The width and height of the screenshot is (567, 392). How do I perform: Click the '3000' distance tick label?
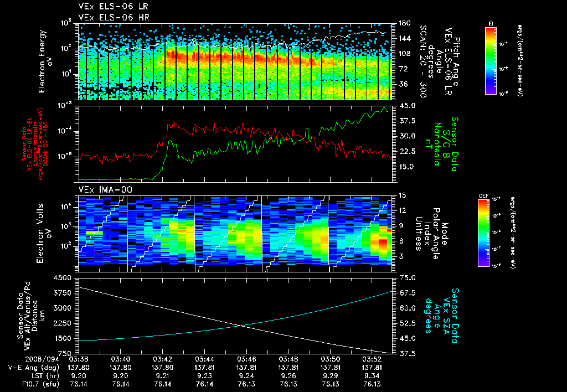[63, 308]
